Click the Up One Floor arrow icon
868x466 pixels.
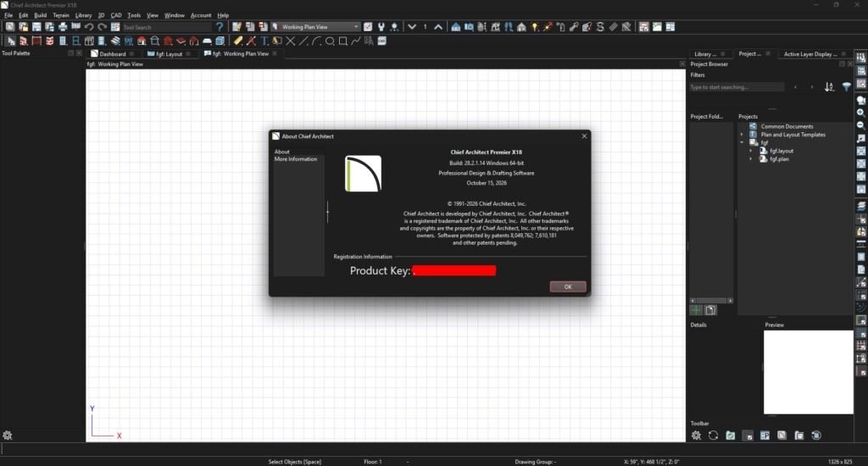438,26
